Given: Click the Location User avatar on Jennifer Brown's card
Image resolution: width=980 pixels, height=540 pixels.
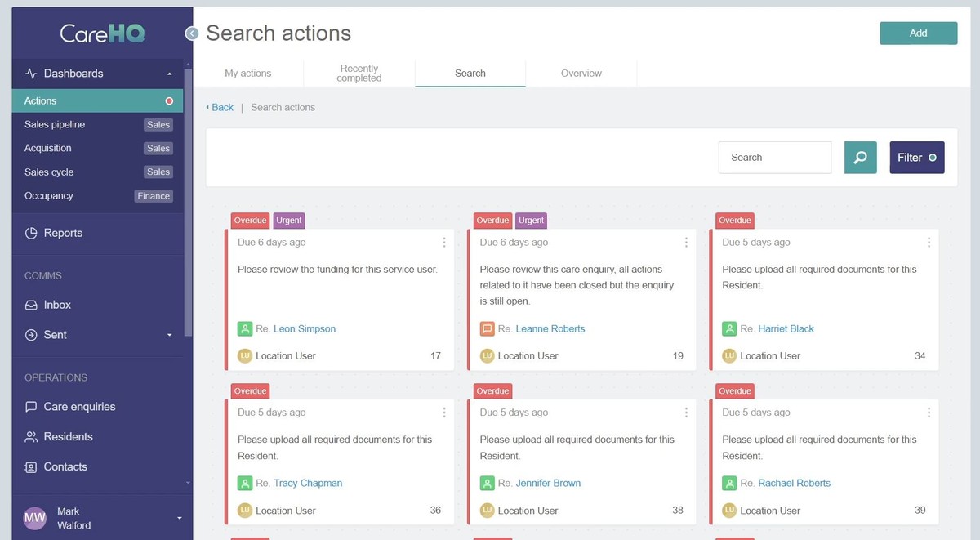Looking at the screenshot, I should [x=486, y=510].
